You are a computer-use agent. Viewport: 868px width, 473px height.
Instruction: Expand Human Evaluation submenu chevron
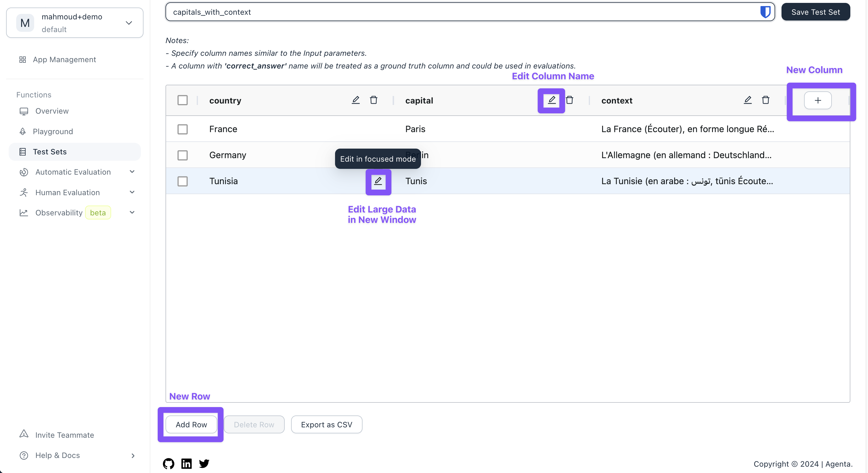click(132, 192)
